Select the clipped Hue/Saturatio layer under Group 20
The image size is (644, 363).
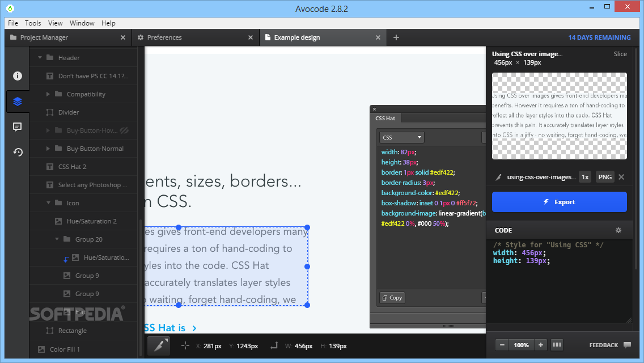coord(83,258)
